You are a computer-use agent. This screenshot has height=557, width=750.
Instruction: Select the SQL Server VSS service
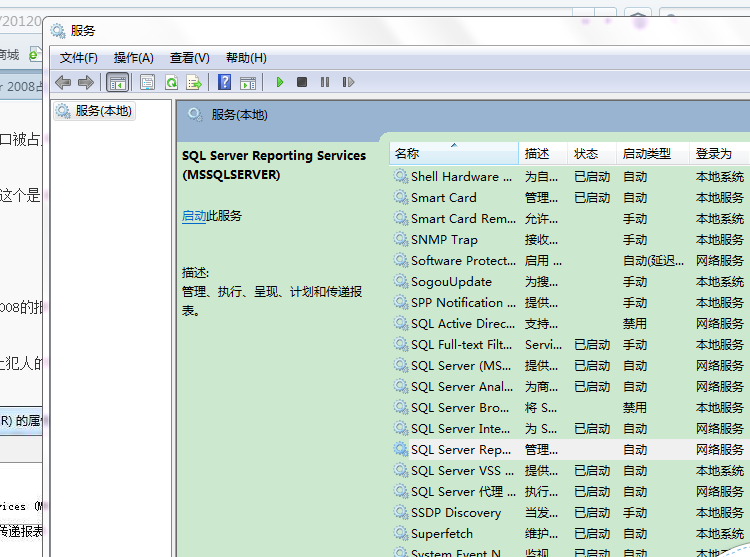pos(462,470)
